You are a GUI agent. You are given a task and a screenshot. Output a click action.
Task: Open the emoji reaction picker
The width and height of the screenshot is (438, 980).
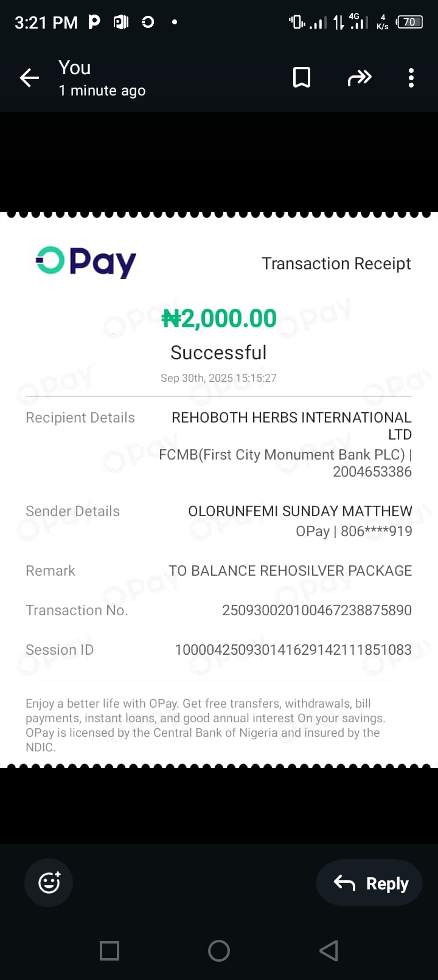coord(49,883)
